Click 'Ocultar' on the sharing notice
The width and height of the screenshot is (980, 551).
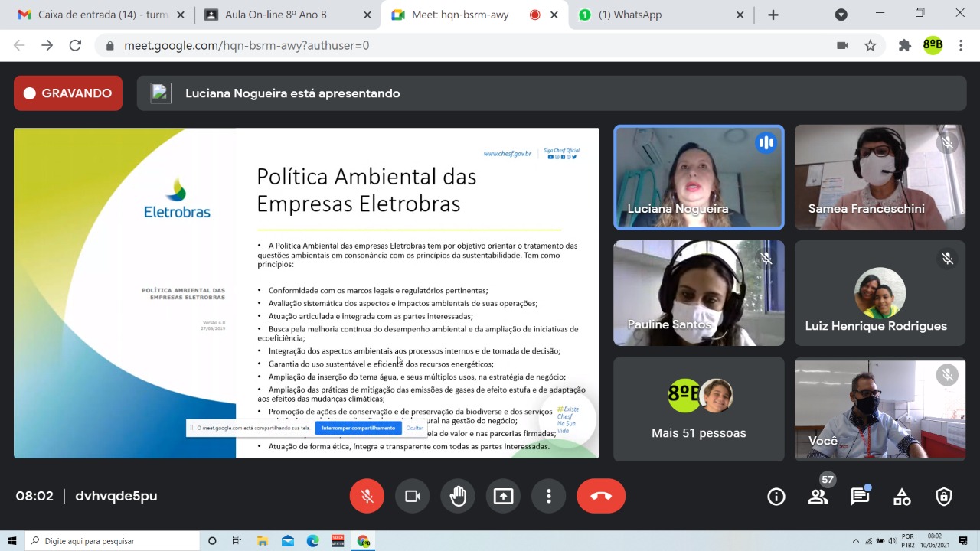(x=414, y=428)
